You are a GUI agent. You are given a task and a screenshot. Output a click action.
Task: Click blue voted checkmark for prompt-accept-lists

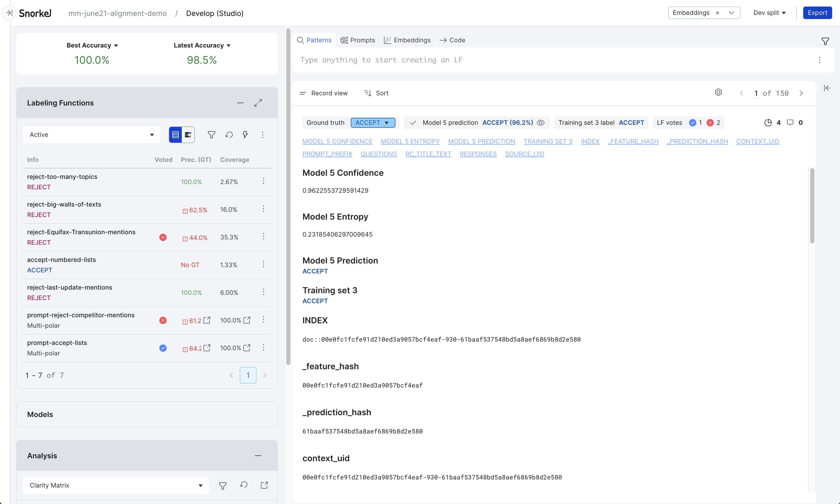tap(163, 348)
